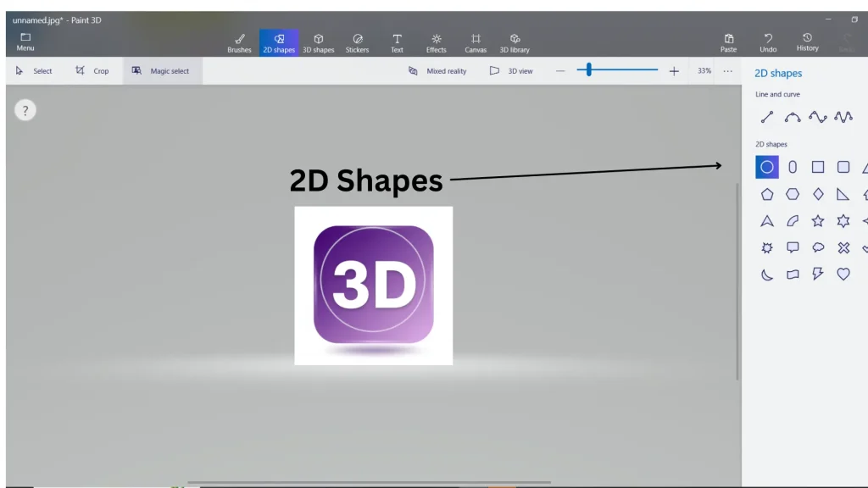Switch to Mixed reality view

tap(439, 71)
